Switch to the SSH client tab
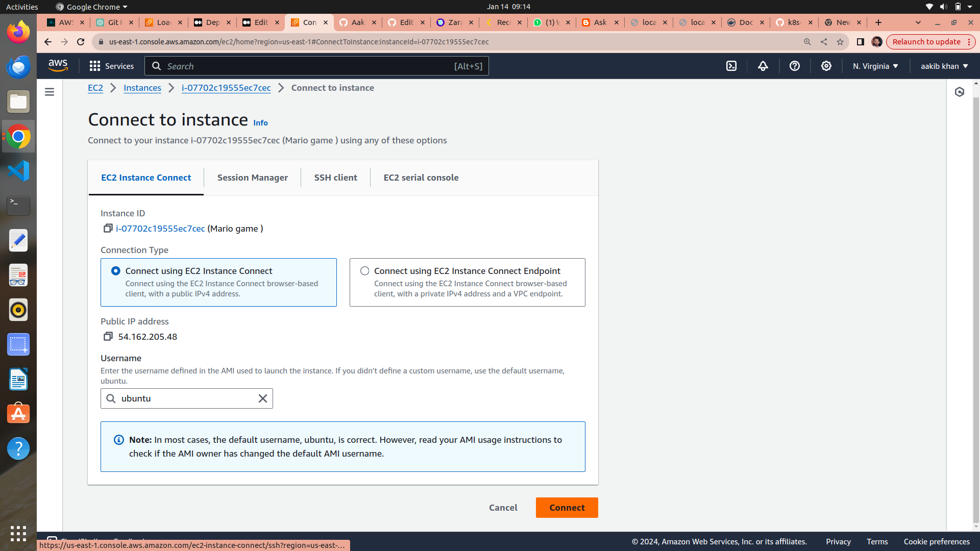Viewport: 980px width, 551px height. pos(336,178)
